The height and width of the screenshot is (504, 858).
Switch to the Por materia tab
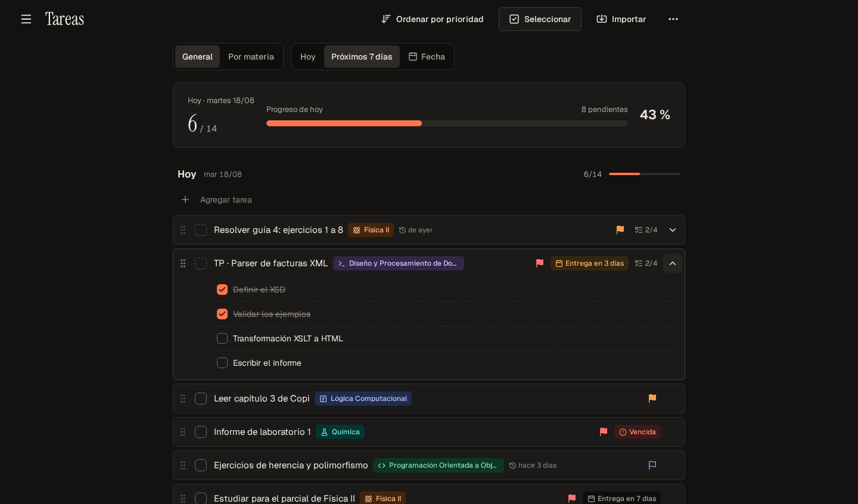(251, 57)
